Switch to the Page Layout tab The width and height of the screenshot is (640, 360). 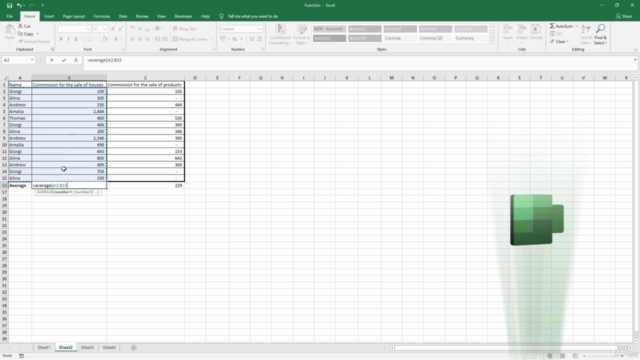(73, 16)
